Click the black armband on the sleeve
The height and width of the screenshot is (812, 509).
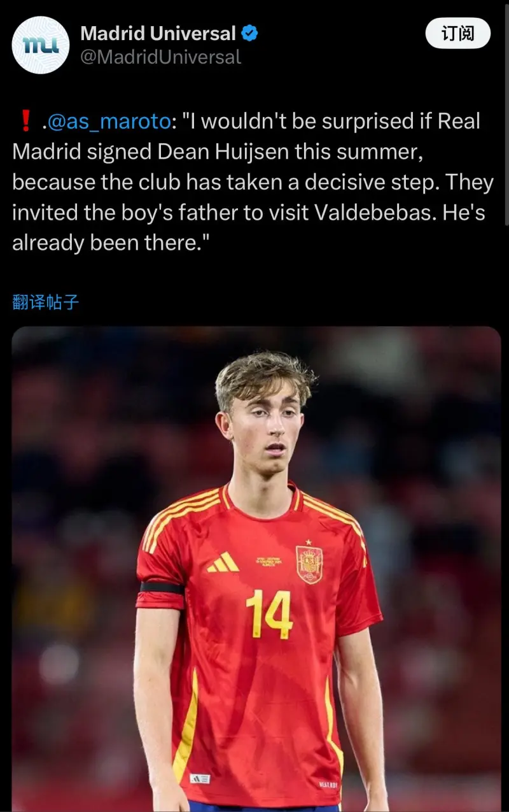click(x=162, y=587)
